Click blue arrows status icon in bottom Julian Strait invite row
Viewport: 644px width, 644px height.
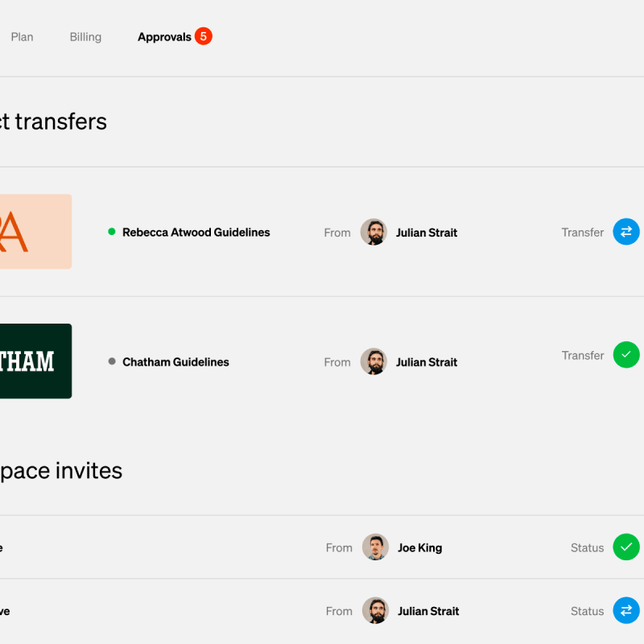click(x=626, y=610)
